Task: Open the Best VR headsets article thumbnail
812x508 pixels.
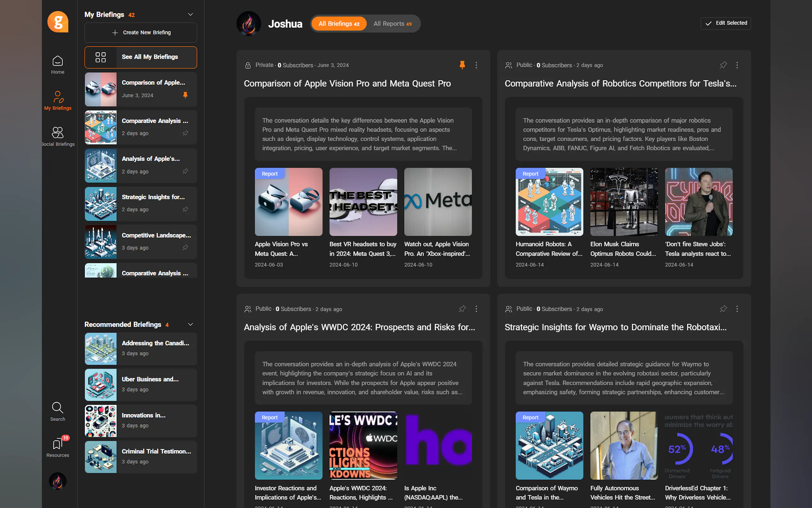Action: pos(363,202)
